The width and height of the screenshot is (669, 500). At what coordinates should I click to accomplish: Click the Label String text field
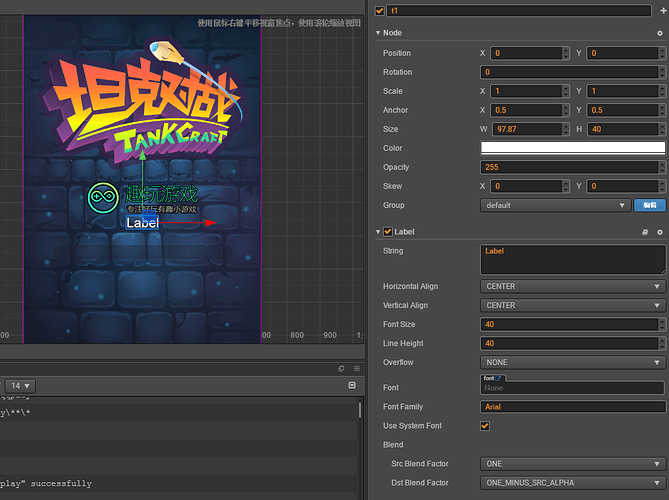point(573,259)
